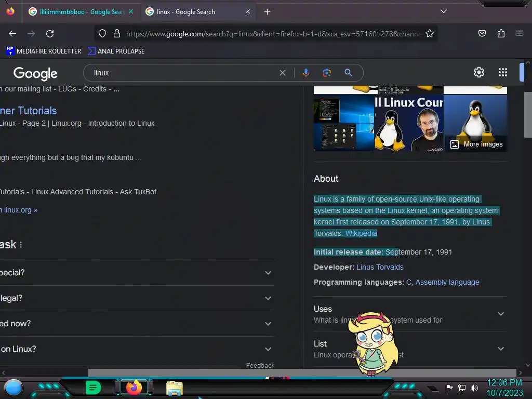532x399 pixels.
Task: Save page to Pocket
Action: click(482, 33)
